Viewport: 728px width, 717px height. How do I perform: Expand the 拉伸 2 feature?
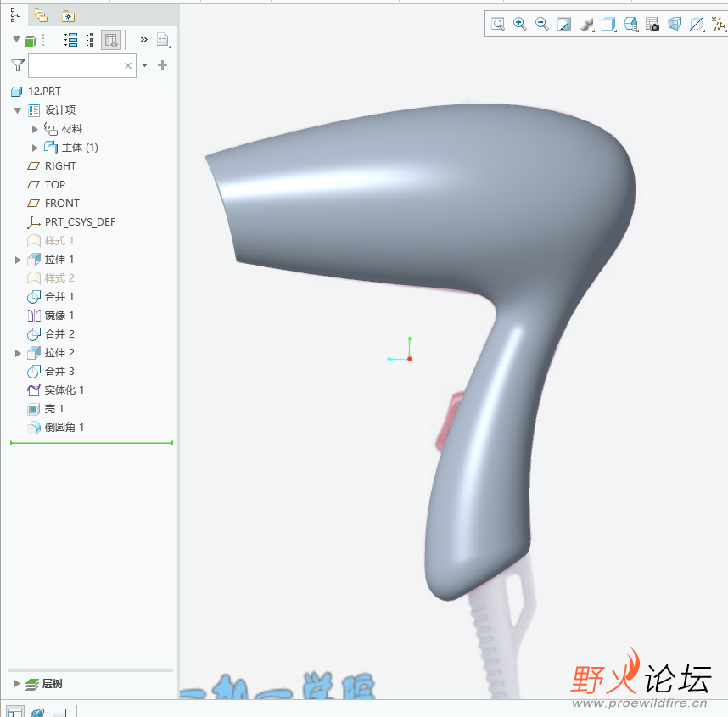(x=18, y=353)
